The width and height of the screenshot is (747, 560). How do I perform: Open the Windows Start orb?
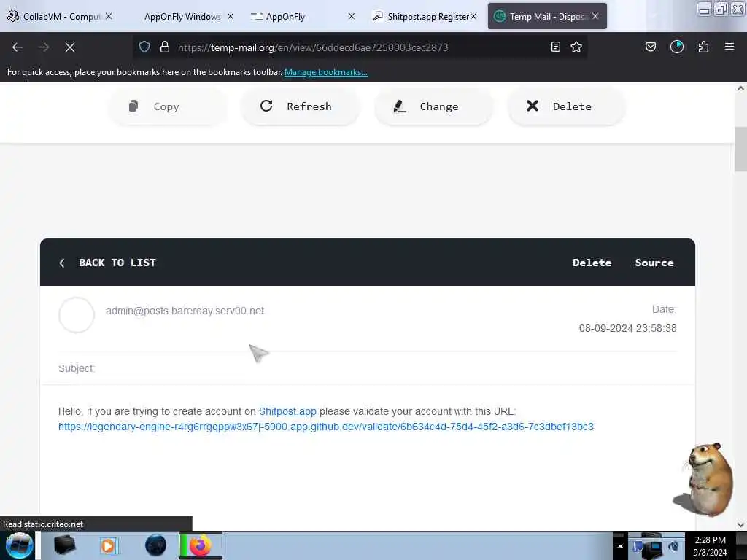tap(20, 545)
